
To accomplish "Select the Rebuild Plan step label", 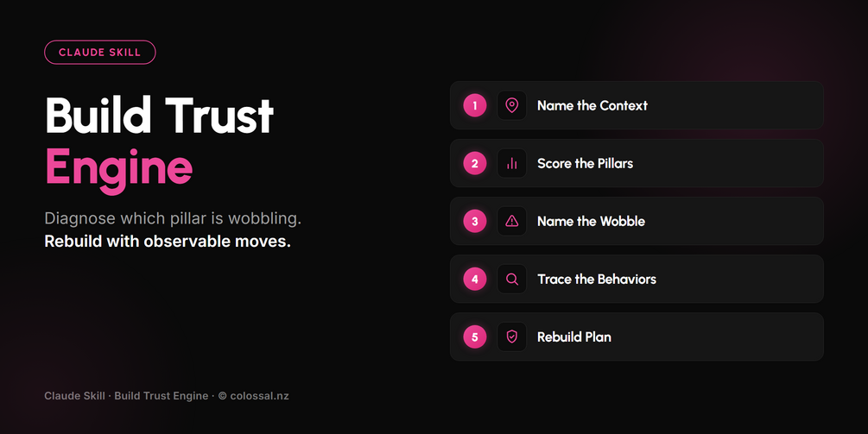I will (574, 337).
